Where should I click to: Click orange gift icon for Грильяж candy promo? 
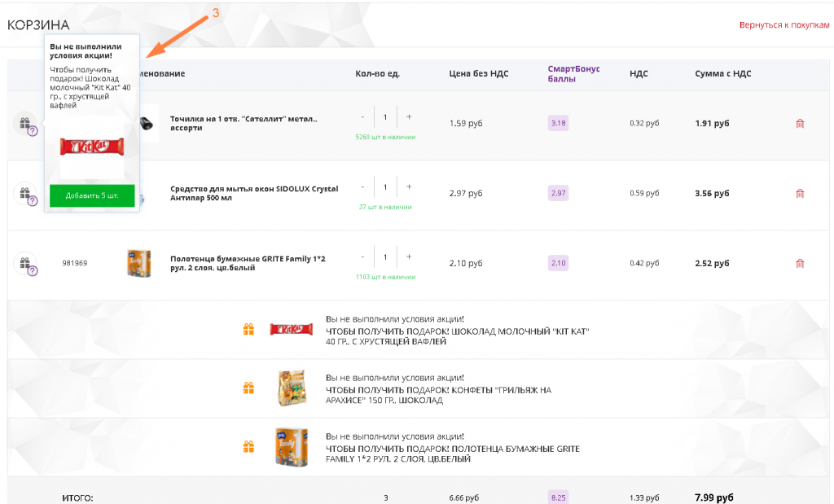[248, 388]
